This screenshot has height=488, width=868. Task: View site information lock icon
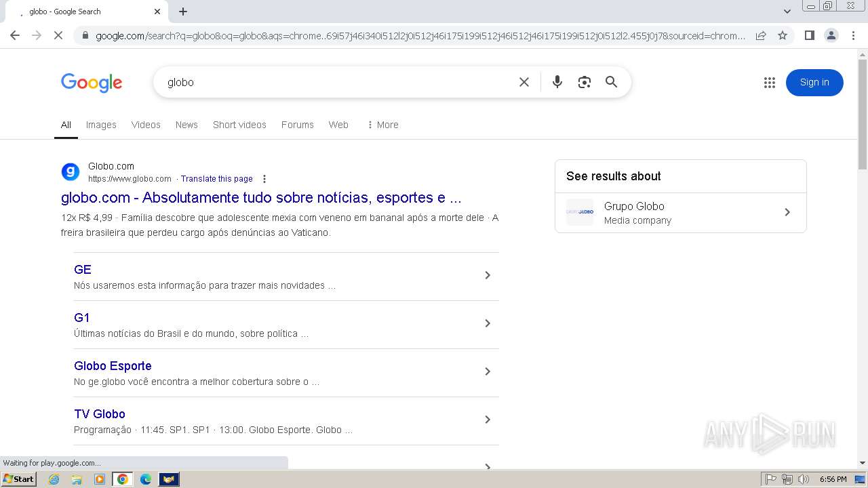coord(85,35)
